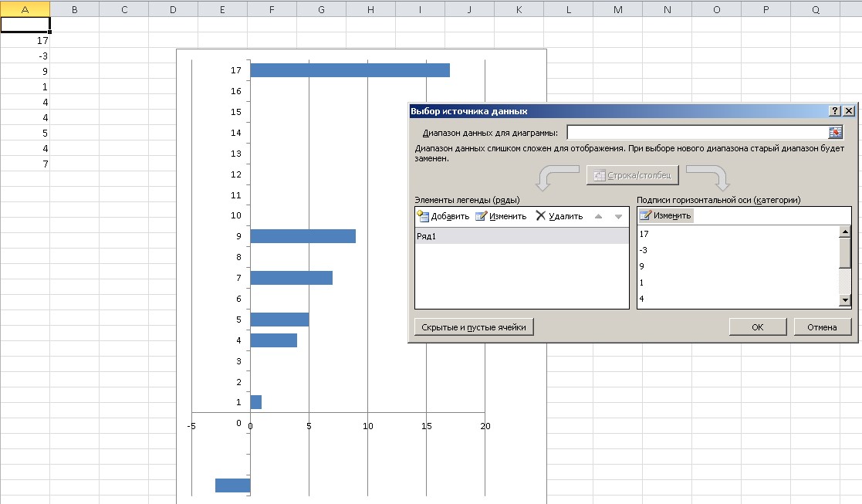Click the category axis label 12 on chart
Screen dimensions: 862x504
click(x=236, y=174)
